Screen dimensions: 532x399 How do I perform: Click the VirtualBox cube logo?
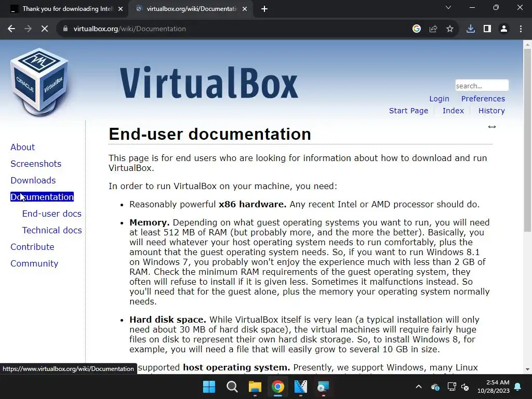click(39, 83)
